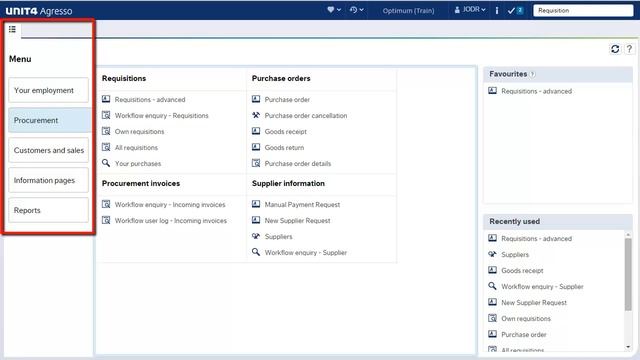
Task: Click the Recently used scroll up arrow
Action: point(628,235)
